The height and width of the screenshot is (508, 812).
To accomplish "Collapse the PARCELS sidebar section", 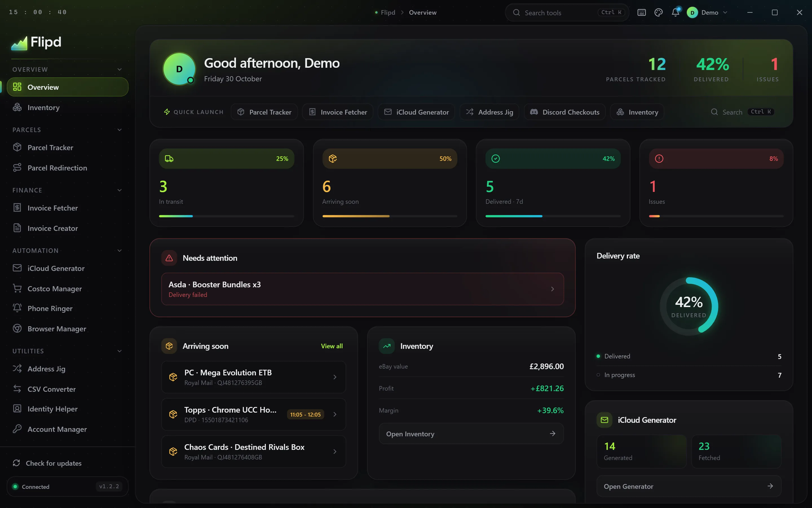I will [120, 130].
